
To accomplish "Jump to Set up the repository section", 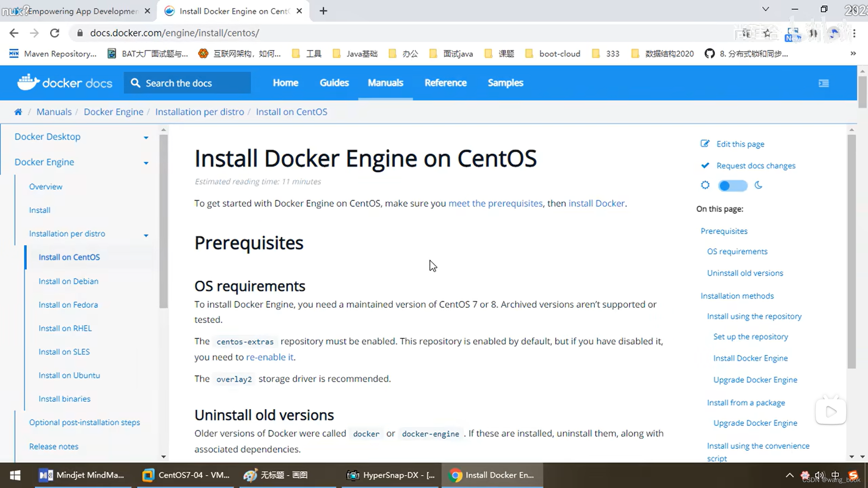I will pyautogui.click(x=750, y=337).
